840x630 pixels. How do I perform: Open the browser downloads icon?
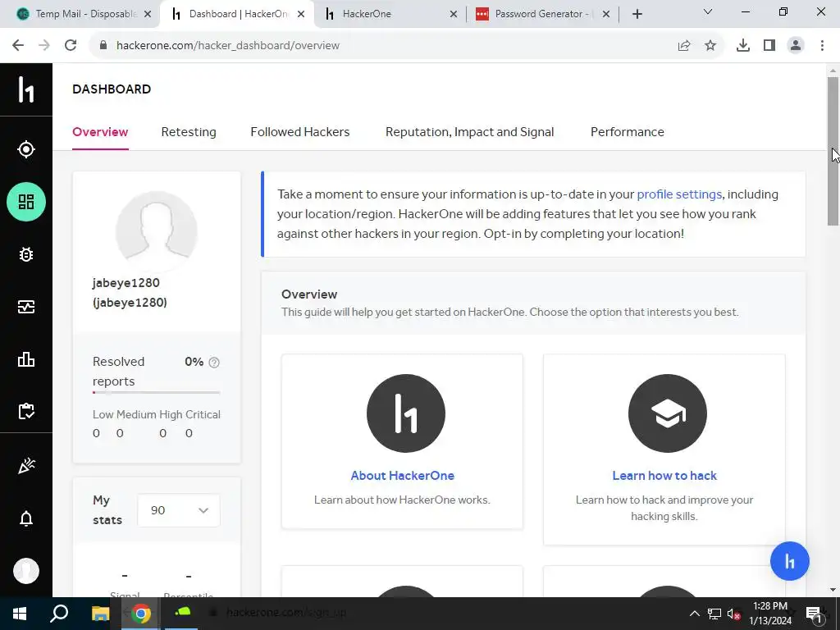pos(742,45)
